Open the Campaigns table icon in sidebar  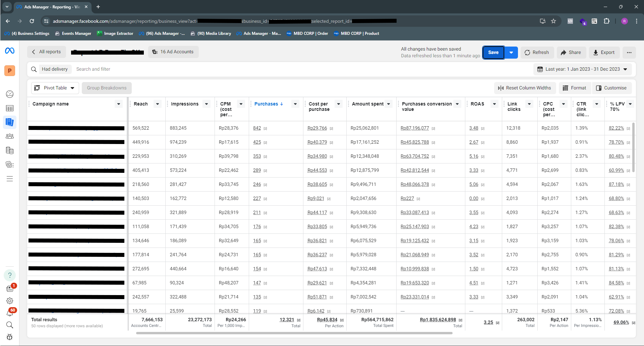click(10, 108)
